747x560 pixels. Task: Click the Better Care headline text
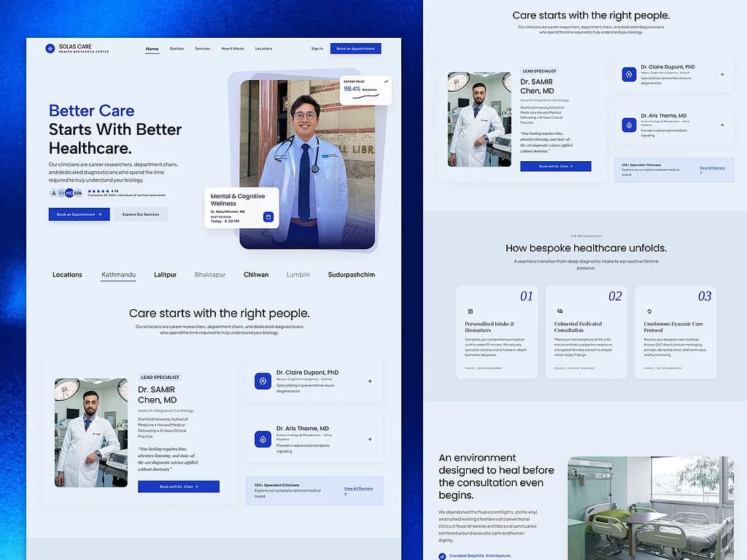point(91,111)
